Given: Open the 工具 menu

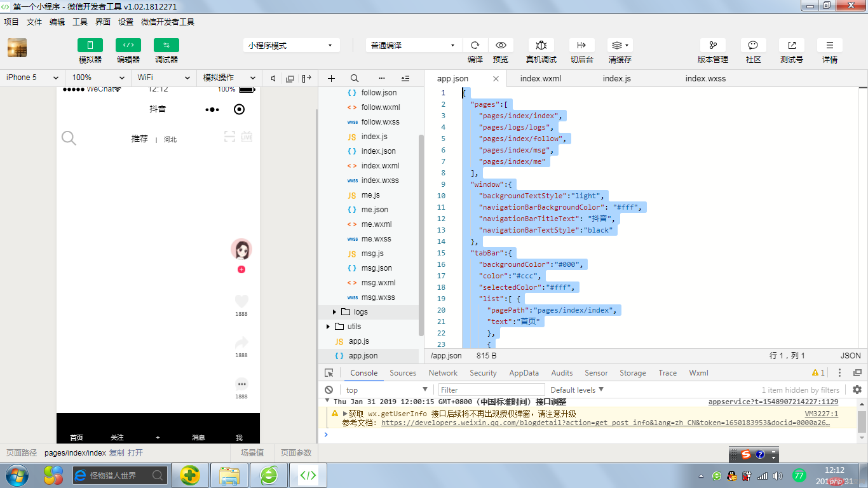Looking at the screenshot, I should click(80, 22).
